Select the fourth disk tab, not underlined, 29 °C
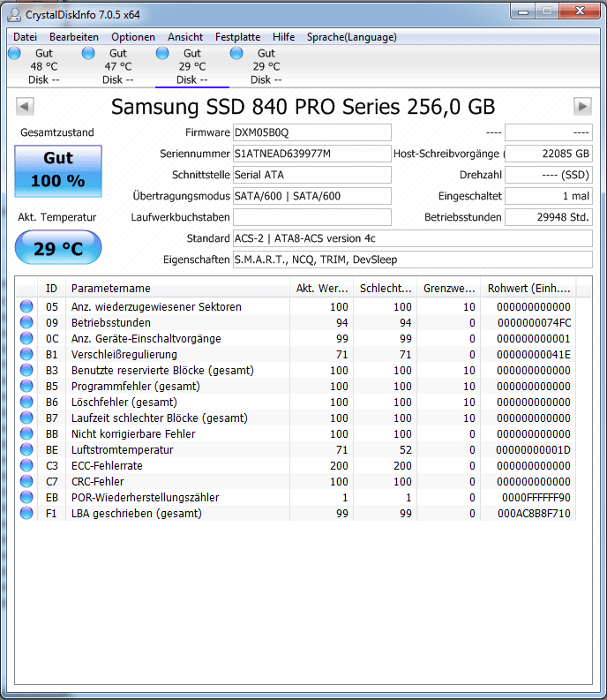Image resolution: width=607 pixels, height=700 pixels. 266,66
